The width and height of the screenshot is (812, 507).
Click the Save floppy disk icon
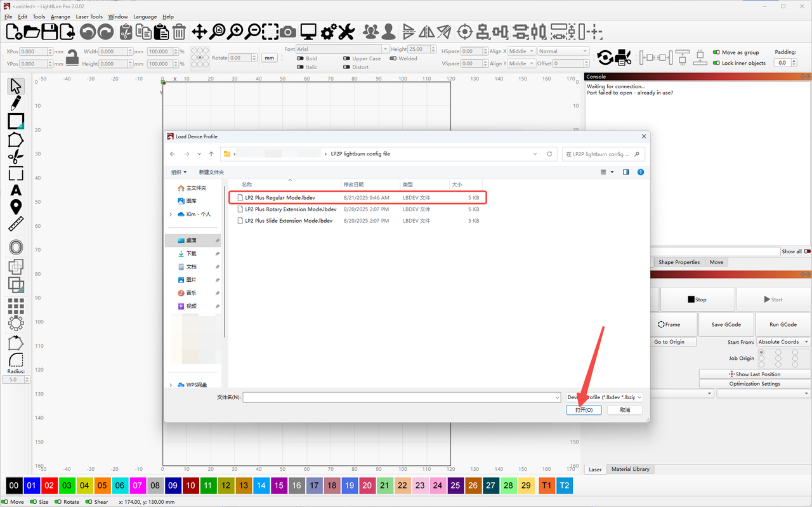[x=49, y=31]
